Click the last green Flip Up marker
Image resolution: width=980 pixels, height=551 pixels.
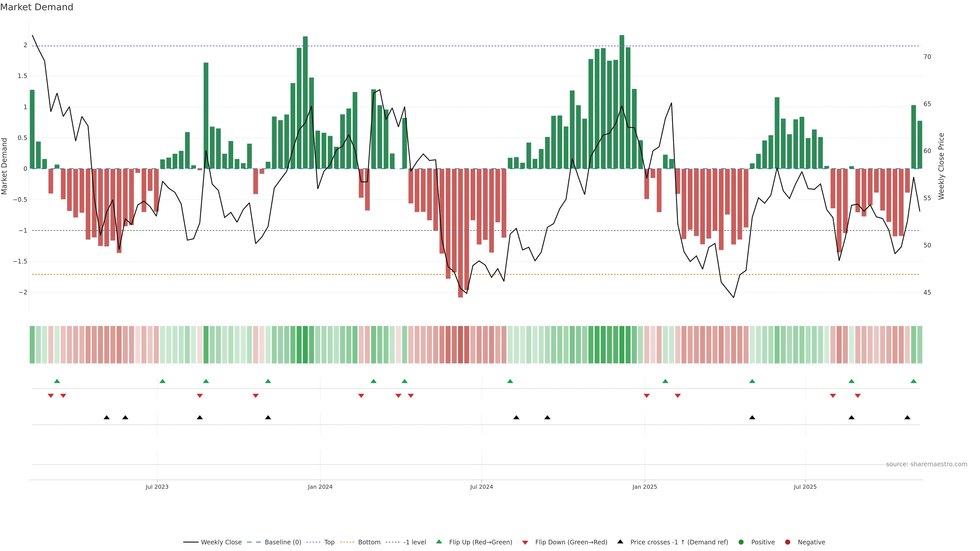pyautogui.click(x=913, y=381)
